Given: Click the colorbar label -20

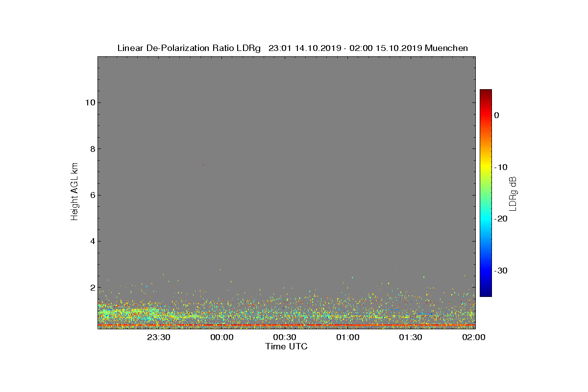Looking at the screenshot, I should pyautogui.click(x=501, y=219).
